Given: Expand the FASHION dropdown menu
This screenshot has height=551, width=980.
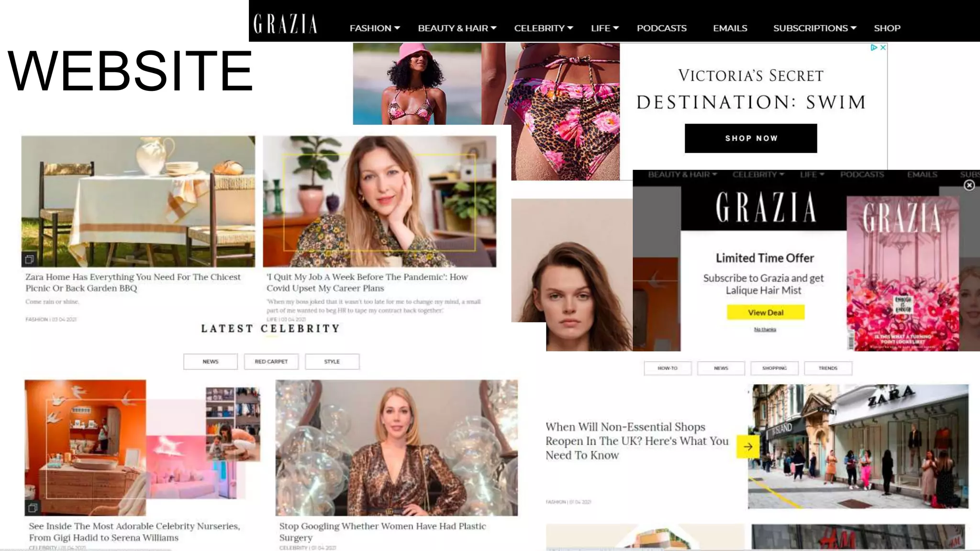Looking at the screenshot, I should [375, 28].
